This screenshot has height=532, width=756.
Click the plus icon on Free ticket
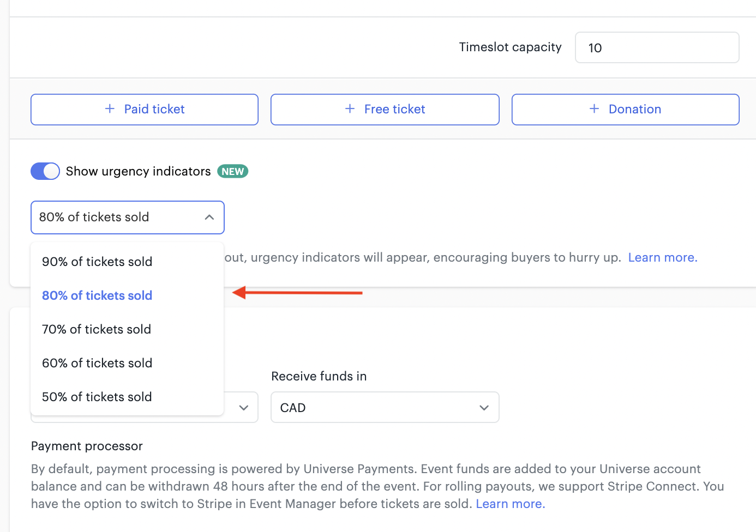point(350,109)
